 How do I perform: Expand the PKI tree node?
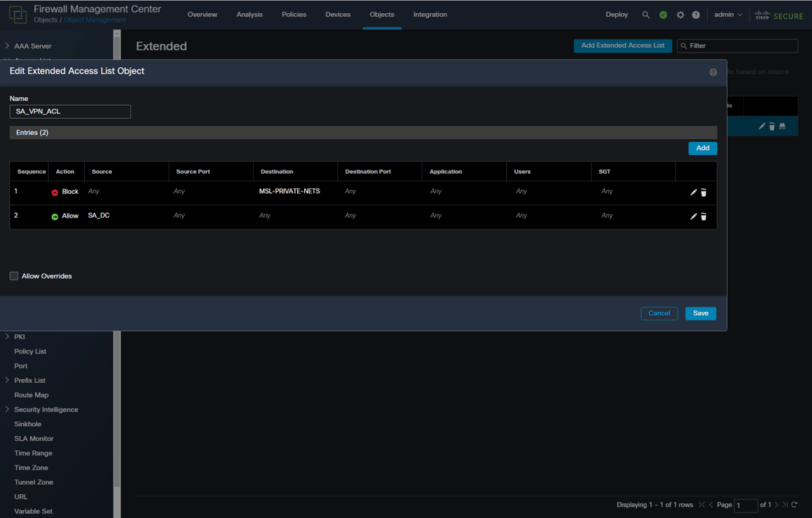click(x=7, y=337)
